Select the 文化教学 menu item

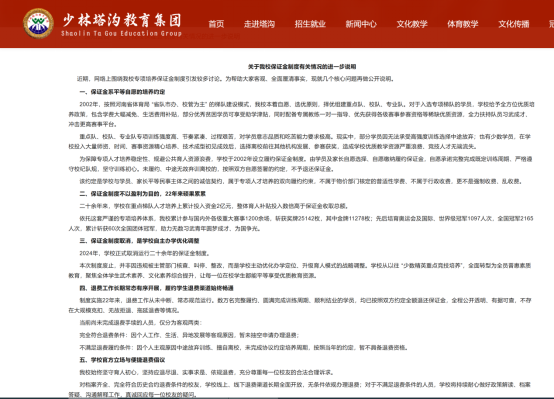(x=412, y=24)
